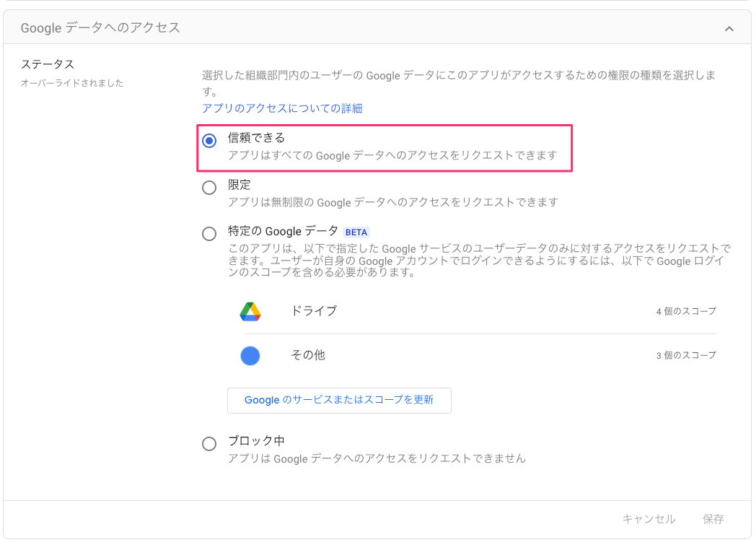Viewport: 756px width, 550px height.
Task: Click the 限定 description about 無制限 access
Action: point(393,202)
